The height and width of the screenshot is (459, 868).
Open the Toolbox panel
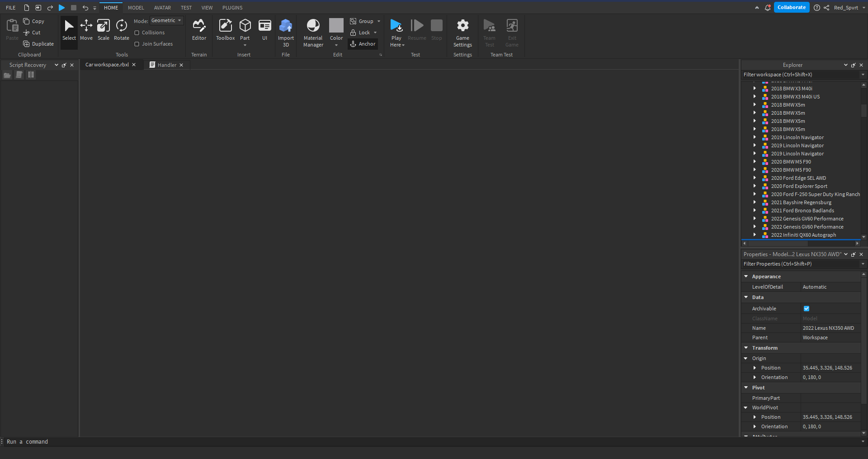tap(225, 30)
